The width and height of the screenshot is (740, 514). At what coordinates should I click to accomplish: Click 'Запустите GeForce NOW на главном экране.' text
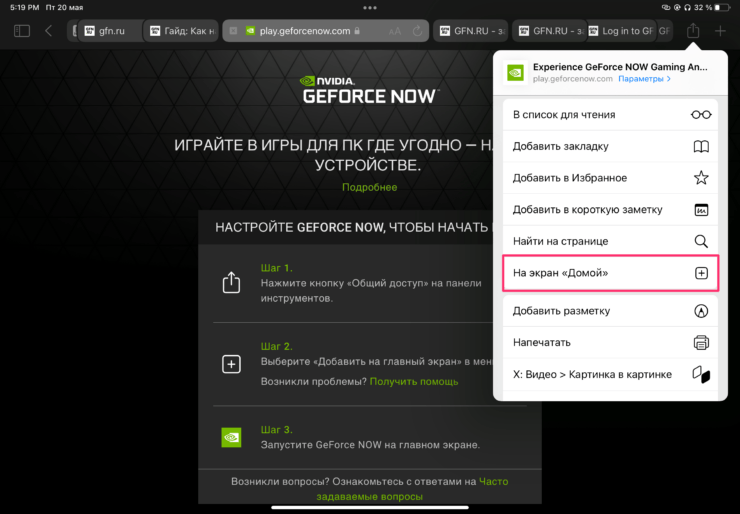click(x=370, y=445)
